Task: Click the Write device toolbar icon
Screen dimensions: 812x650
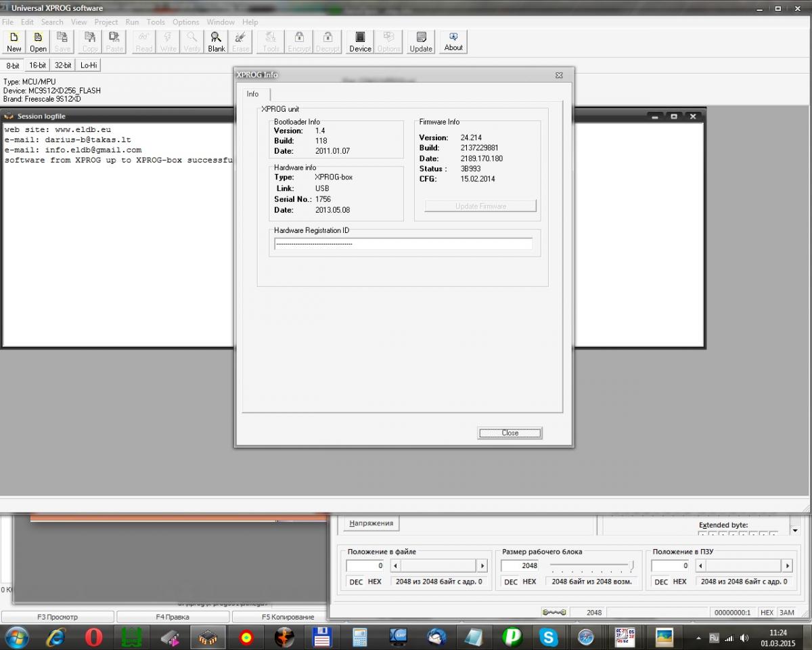Action: click(168, 42)
